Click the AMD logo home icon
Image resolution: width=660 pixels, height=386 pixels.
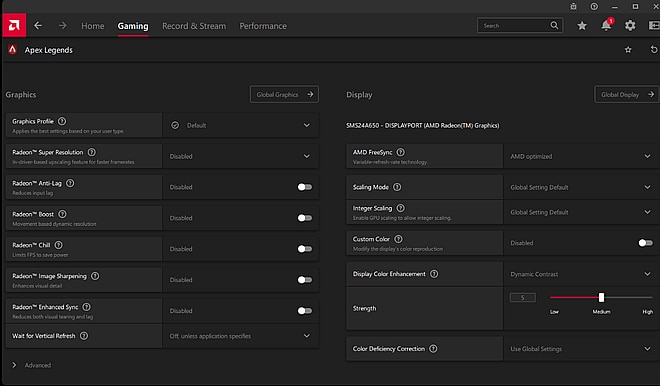tap(14, 25)
